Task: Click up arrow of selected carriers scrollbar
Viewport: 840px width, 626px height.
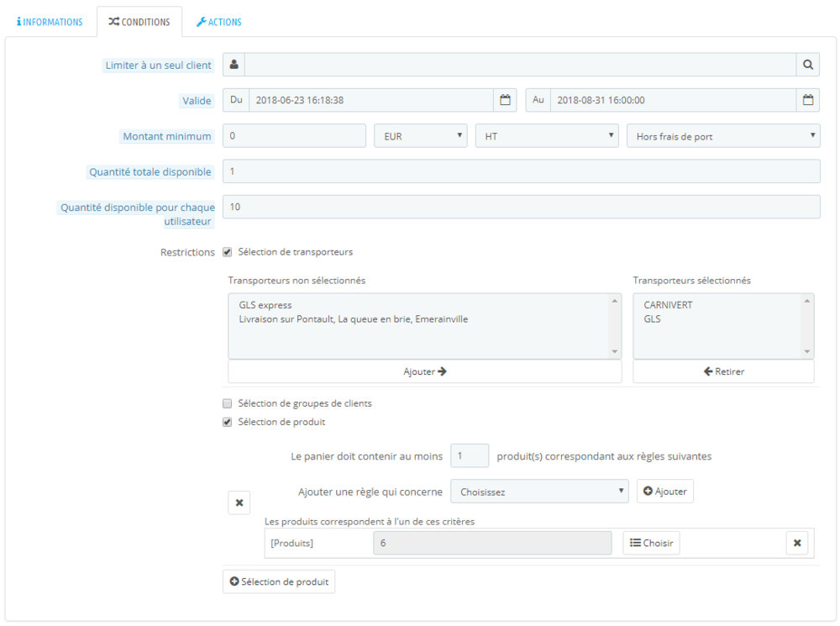Action: (806, 301)
